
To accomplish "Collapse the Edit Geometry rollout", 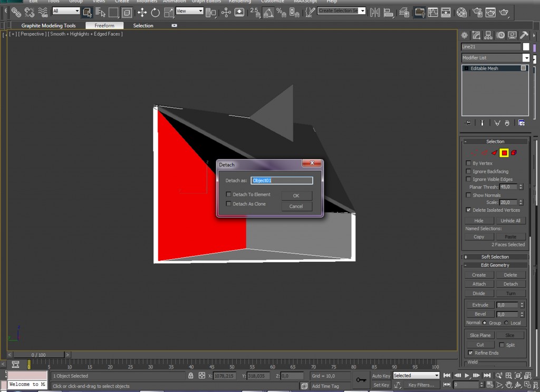I will (495, 265).
